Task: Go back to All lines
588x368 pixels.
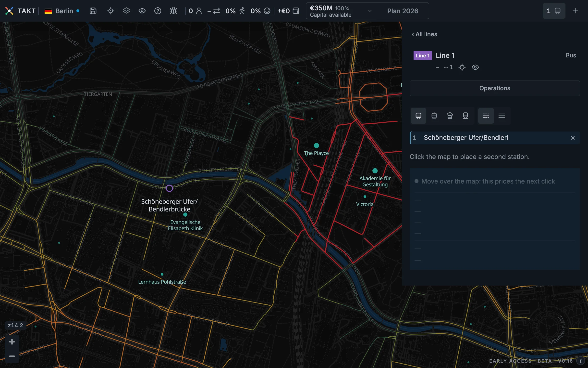Action: click(424, 34)
